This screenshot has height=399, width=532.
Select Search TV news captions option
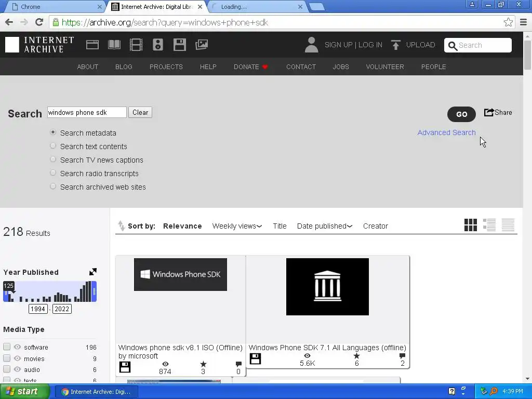53,159
